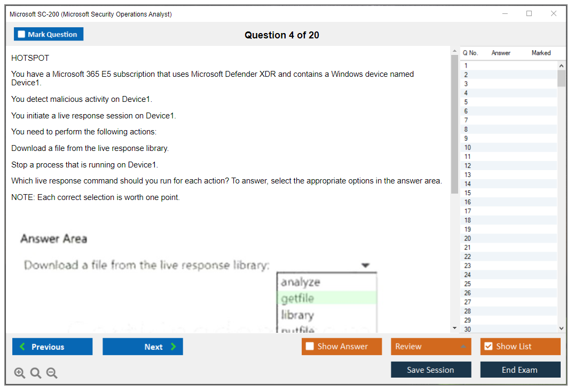The width and height of the screenshot is (574, 392).
Task: Select the plain magnifier zoom icon
Action: (35, 373)
